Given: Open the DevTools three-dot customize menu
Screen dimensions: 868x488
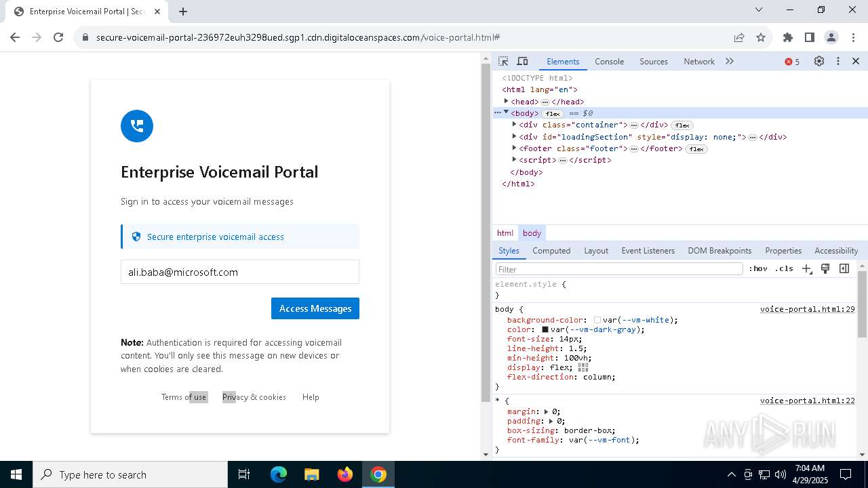Looking at the screenshot, I should (x=838, y=61).
